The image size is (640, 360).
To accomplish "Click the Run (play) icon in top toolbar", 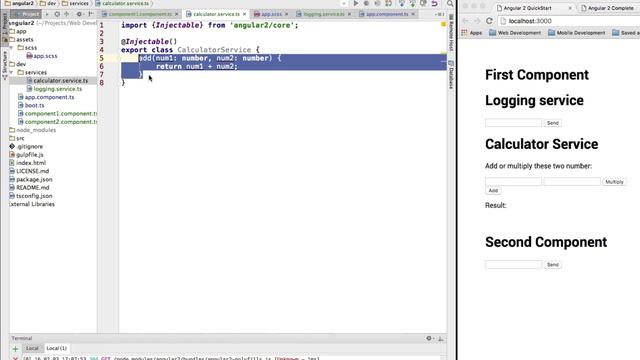I will 356,4.
